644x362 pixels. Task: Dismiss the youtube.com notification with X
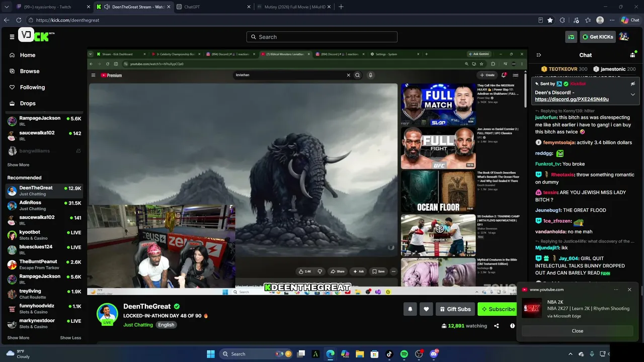coord(629,290)
